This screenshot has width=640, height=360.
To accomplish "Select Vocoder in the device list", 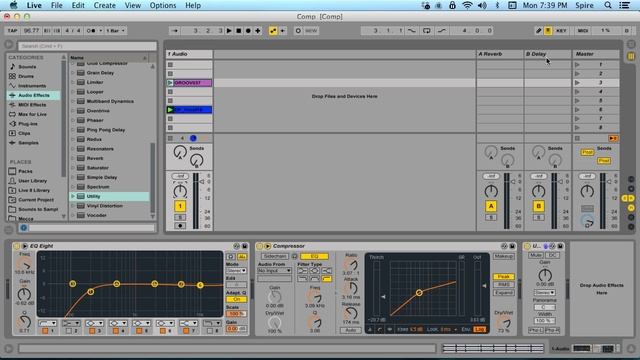I will [x=96, y=216].
